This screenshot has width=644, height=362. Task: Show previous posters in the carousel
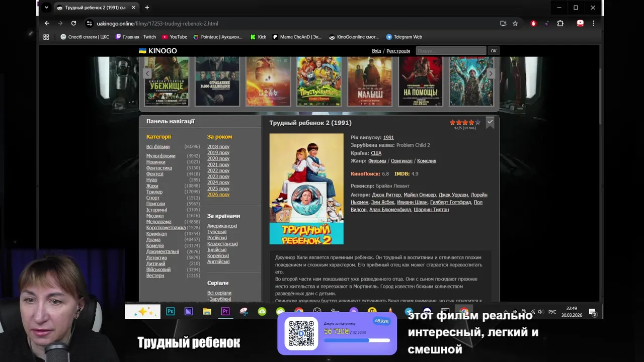[147, 73]
